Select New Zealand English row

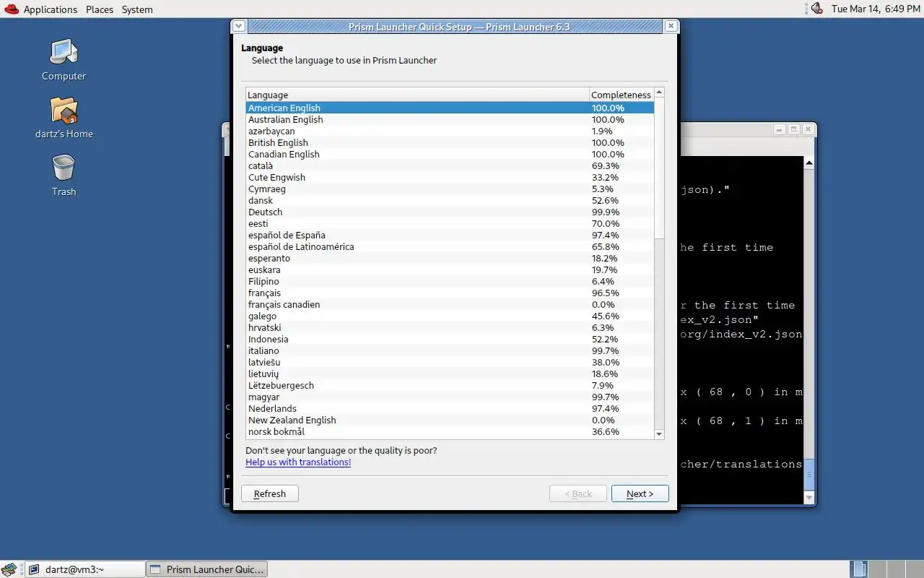click(x=450, y=420)
